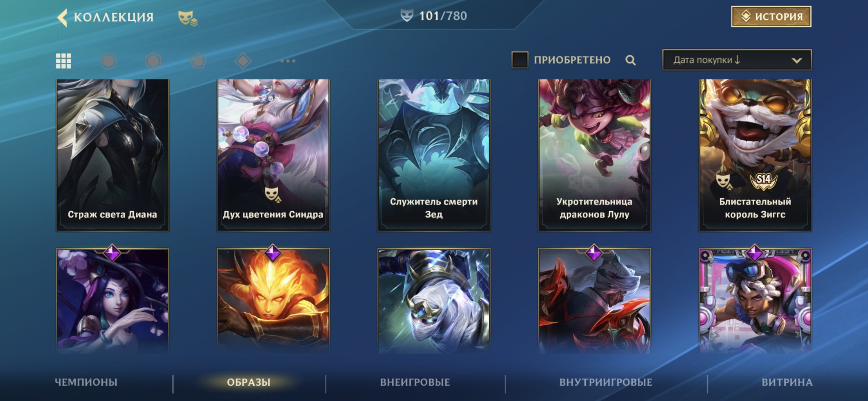This screenshot has width=868, height=401.
Task: Select the Страж света Диана skin
Action: tap(112, 155)
